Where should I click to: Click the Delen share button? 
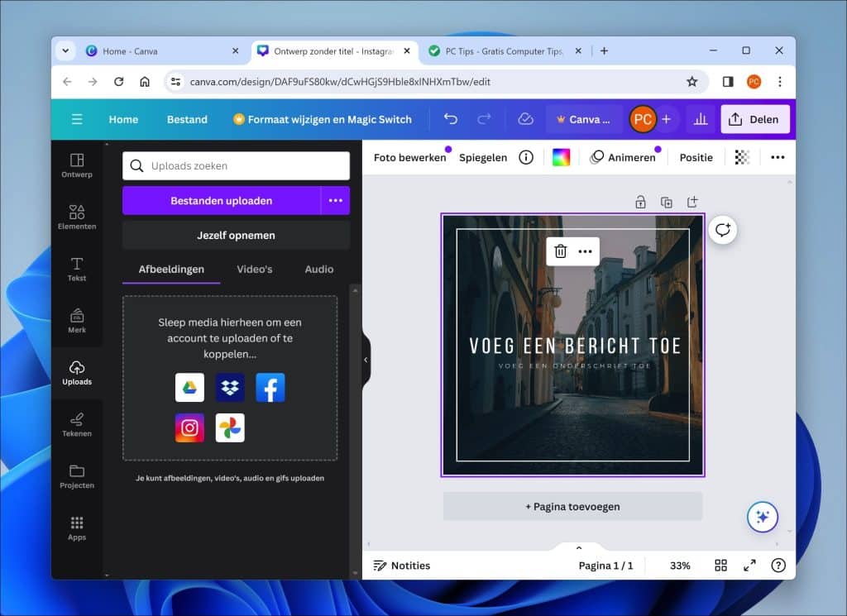[754, 119]
